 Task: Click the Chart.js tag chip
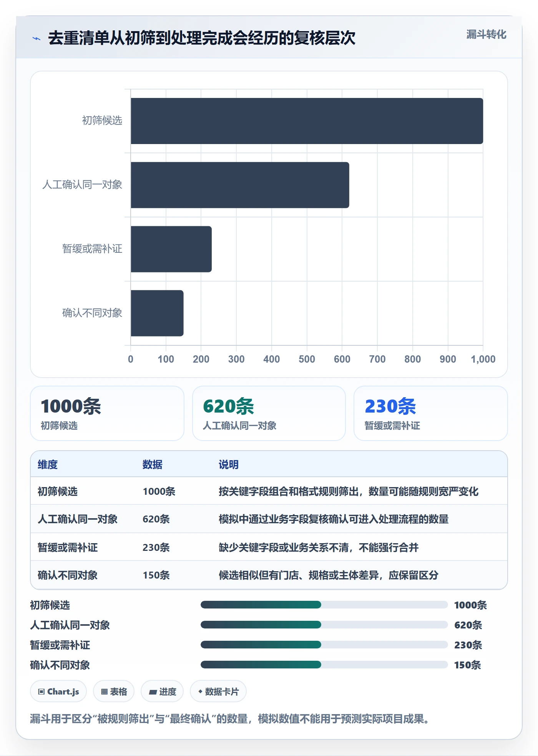(x=58, y=691)
